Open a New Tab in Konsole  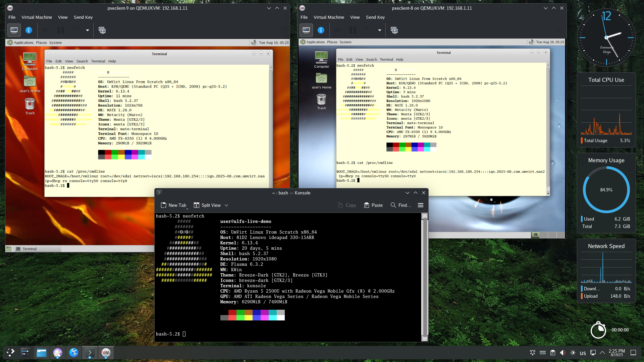174,205
